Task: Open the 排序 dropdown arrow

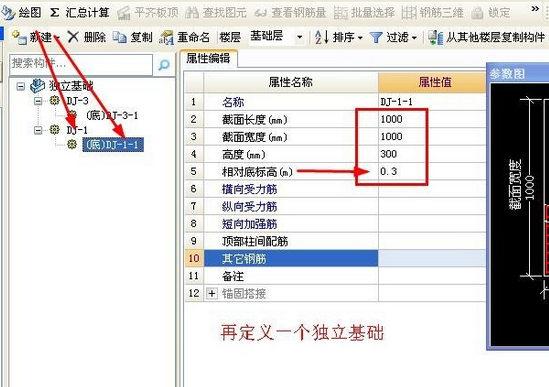Action: coord(360,37)
